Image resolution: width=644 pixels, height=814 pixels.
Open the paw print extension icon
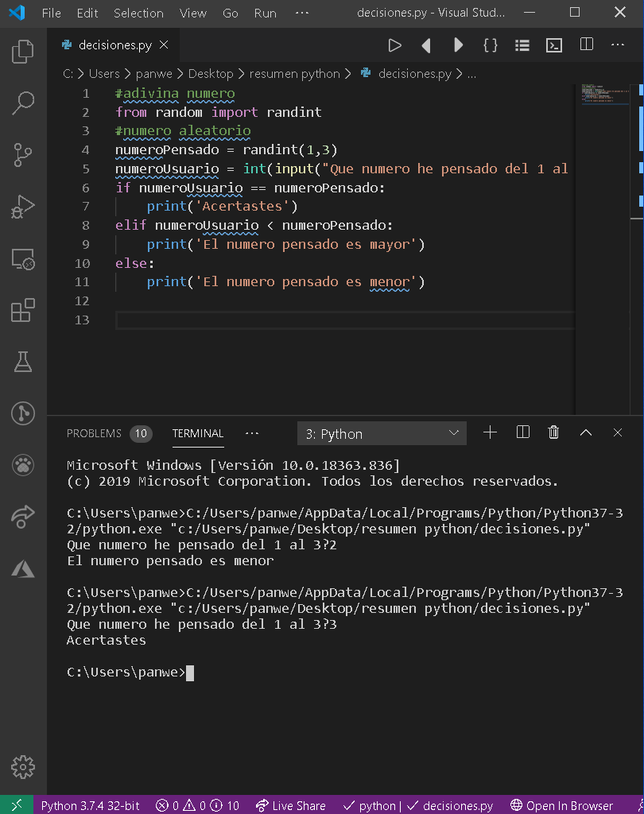(x=23, y=464)
